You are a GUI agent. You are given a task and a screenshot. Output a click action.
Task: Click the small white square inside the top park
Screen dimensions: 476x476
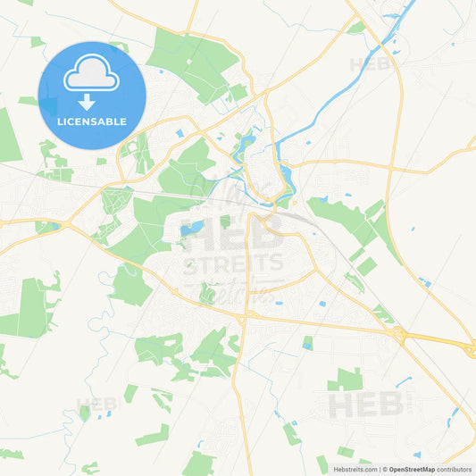pos(189,62)
